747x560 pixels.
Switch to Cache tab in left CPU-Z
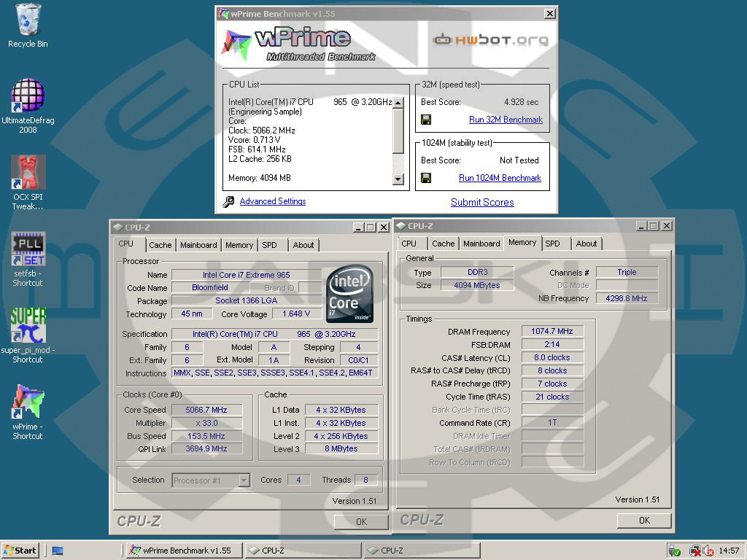coord(160,245)
